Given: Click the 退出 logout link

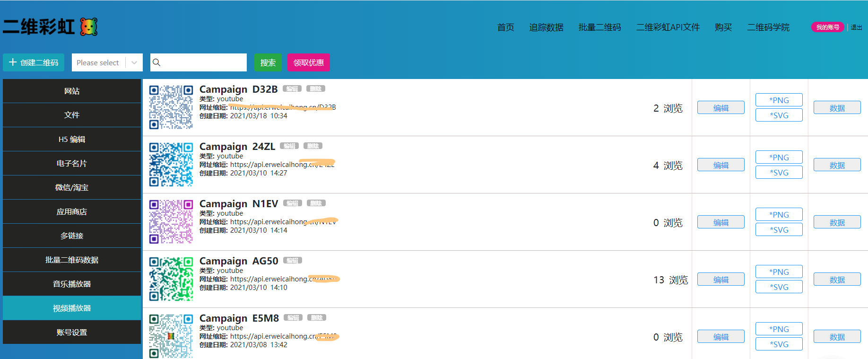Looking at the screenshot, I should coord(856,27).
